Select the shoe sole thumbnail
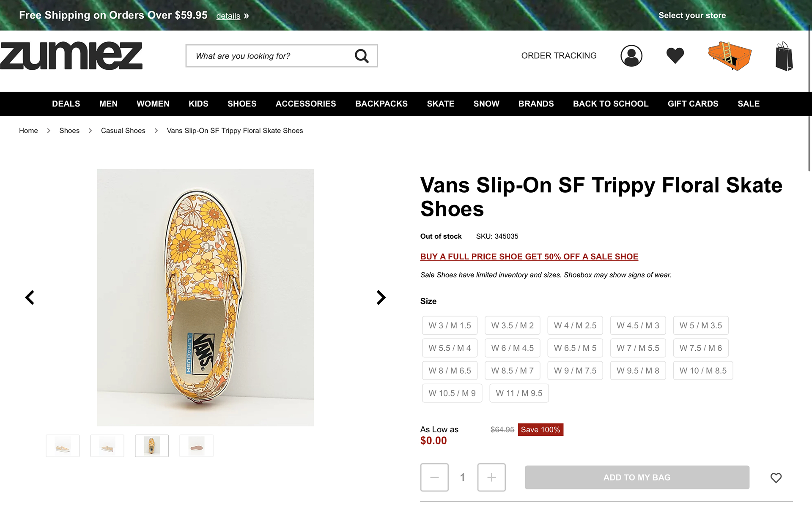This screenshot has height=524, width=812. (196, 446)
